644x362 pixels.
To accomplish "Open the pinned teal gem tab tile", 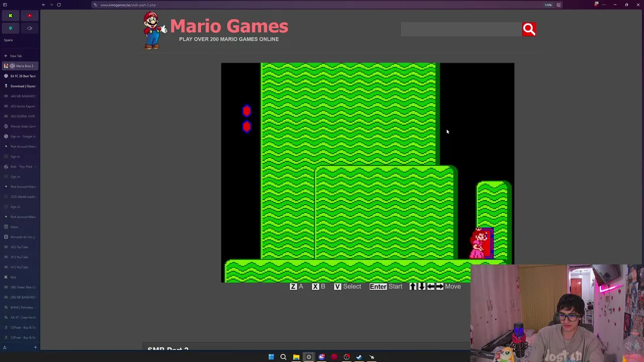I will click(10, 28).
